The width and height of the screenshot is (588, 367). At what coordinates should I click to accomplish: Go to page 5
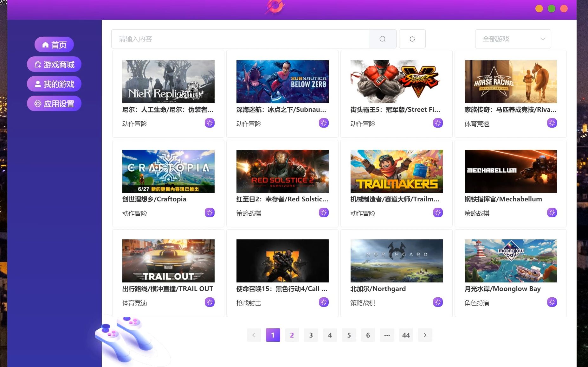(x=349, y=335)
